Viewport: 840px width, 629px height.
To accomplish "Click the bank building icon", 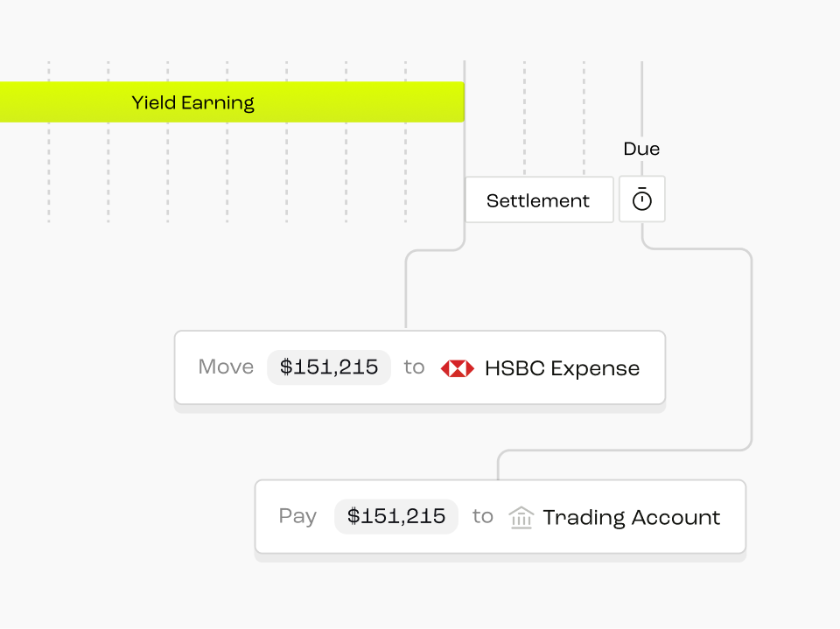I will [x=521, y=518].
